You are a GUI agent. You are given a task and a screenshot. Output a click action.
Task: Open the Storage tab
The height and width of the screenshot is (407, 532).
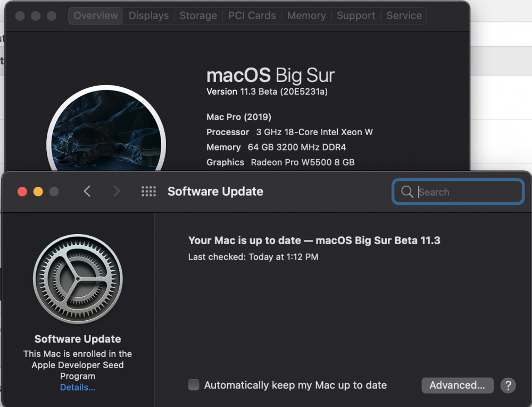(x=198, y=15)
